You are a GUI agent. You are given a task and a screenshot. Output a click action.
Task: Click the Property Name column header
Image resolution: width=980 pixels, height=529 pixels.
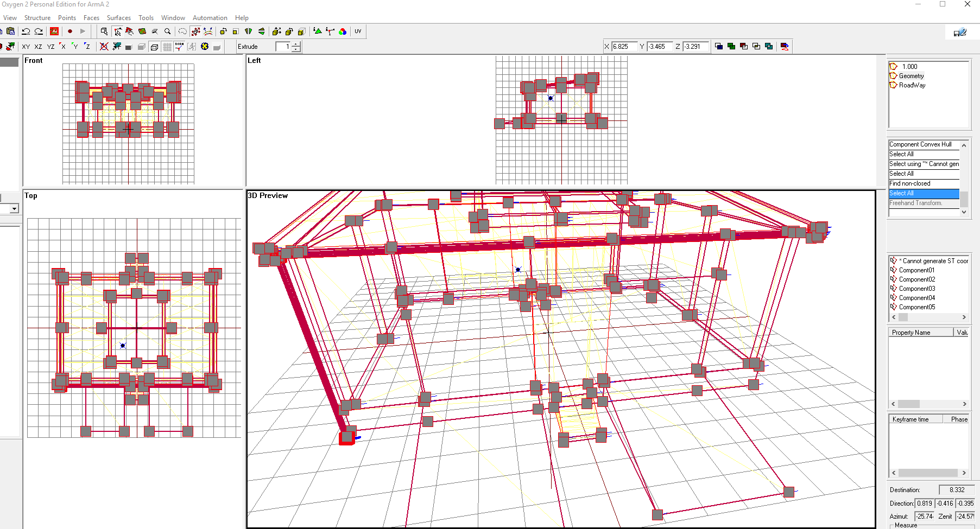point(921,333)
